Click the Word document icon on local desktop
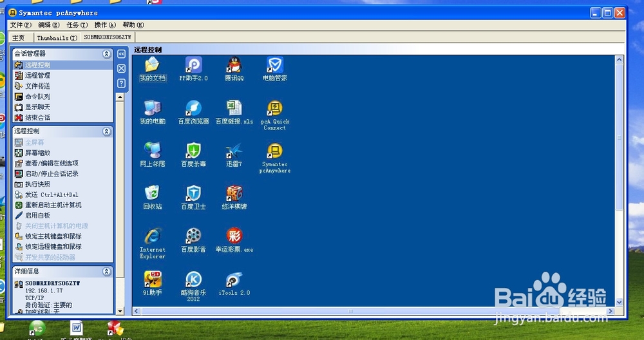644x340 pixels. 77,328
